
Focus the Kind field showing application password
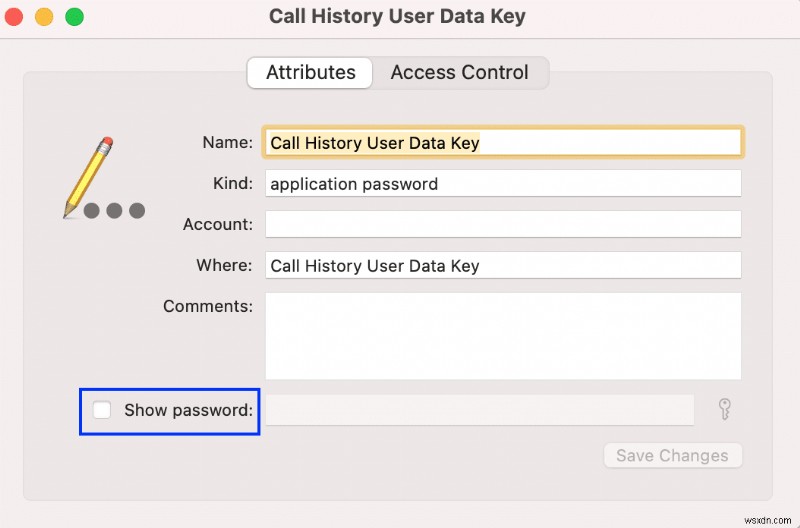[x=503, y=184]
